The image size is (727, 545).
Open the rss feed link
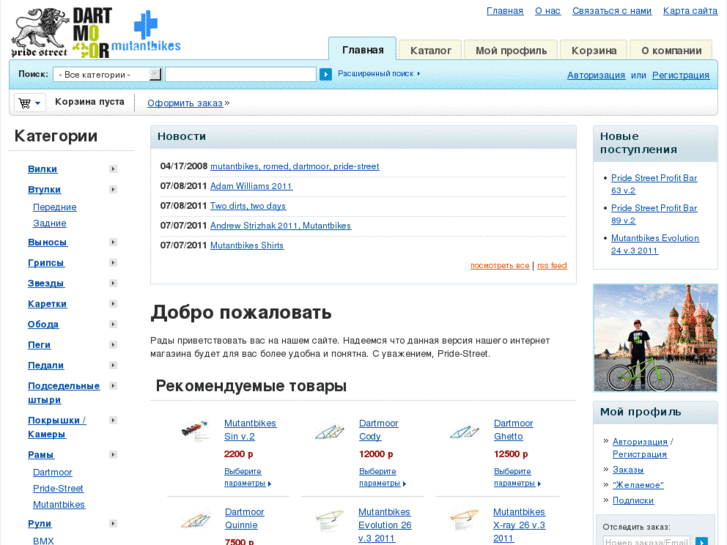tap(552, 265)
